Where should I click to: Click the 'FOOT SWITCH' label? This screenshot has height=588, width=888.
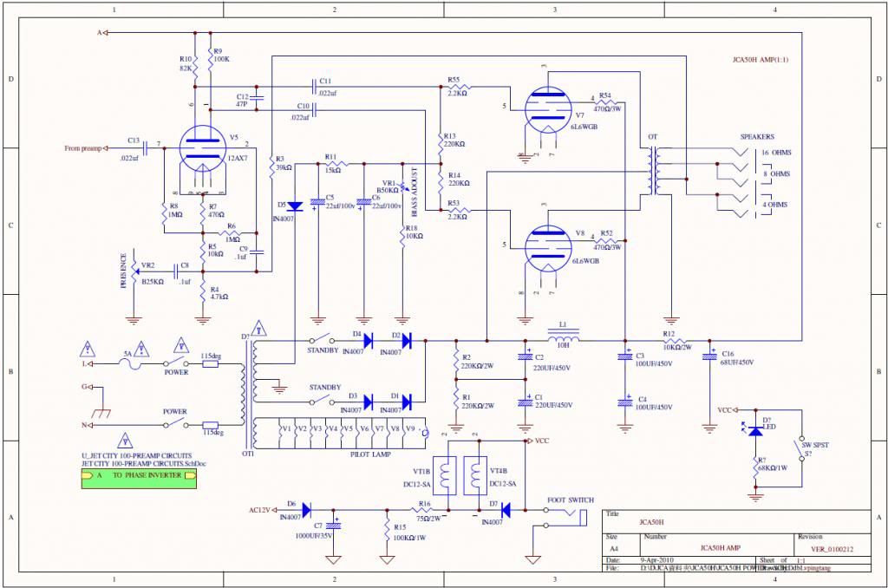tap(571, 500)
